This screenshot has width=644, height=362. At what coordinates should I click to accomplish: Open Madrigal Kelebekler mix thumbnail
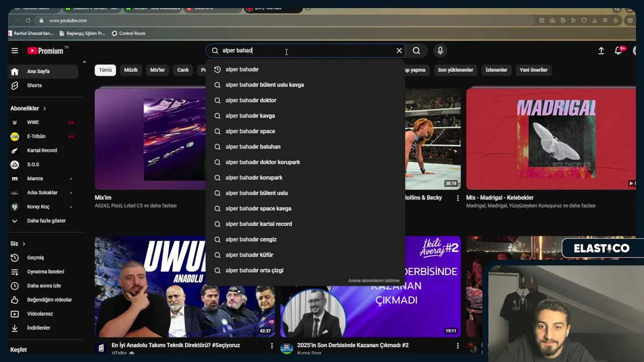[551, 139]
